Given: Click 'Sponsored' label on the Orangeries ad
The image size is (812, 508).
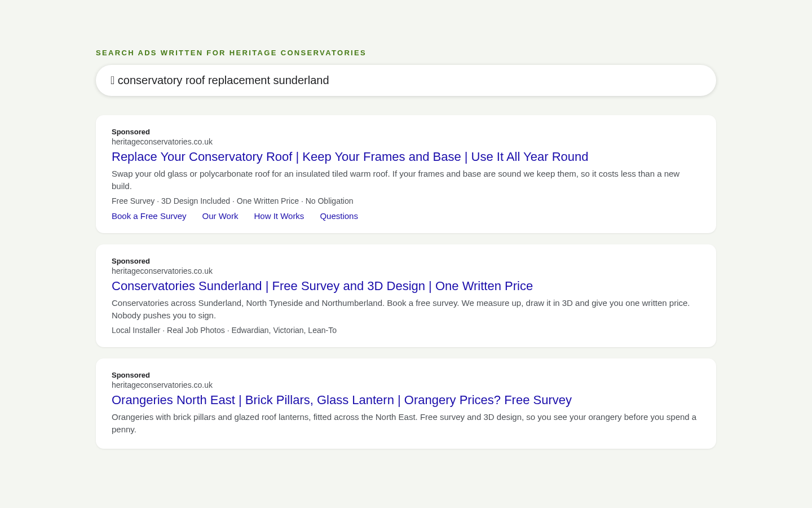Looking at the screenshot, I should (x=131, y=375).
